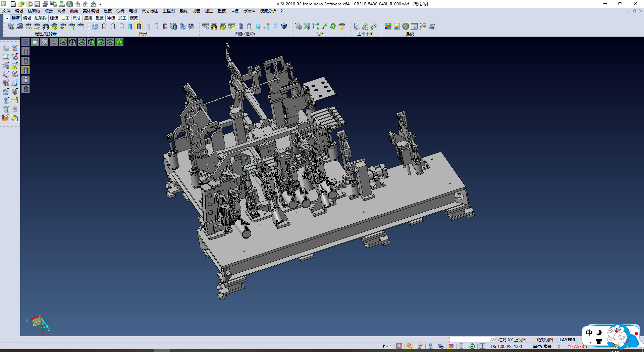Image resolution: width=644 pixels, height=352 pixels.
Task: Expand the toolbar tab list dropdown arrow
Action: point(7,18)
